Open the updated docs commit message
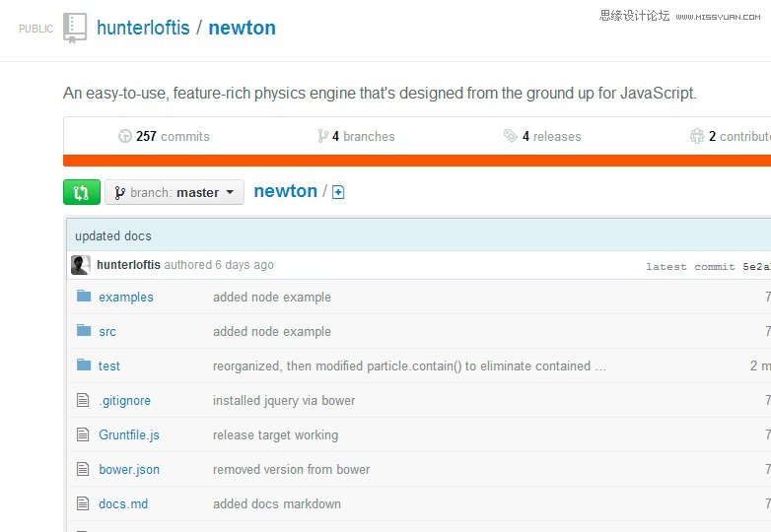 [x=113, y=236]
